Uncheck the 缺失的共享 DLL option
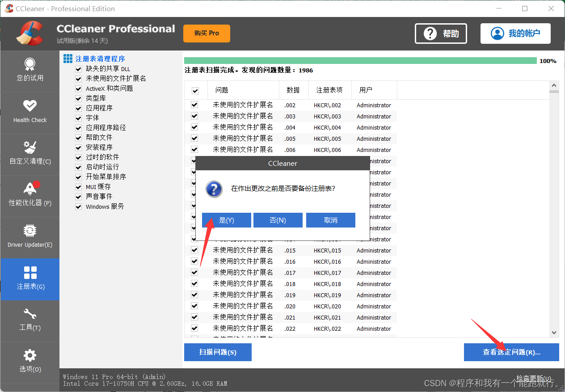The width and height of the screenshot is (565, 392). tap(78, 68)
